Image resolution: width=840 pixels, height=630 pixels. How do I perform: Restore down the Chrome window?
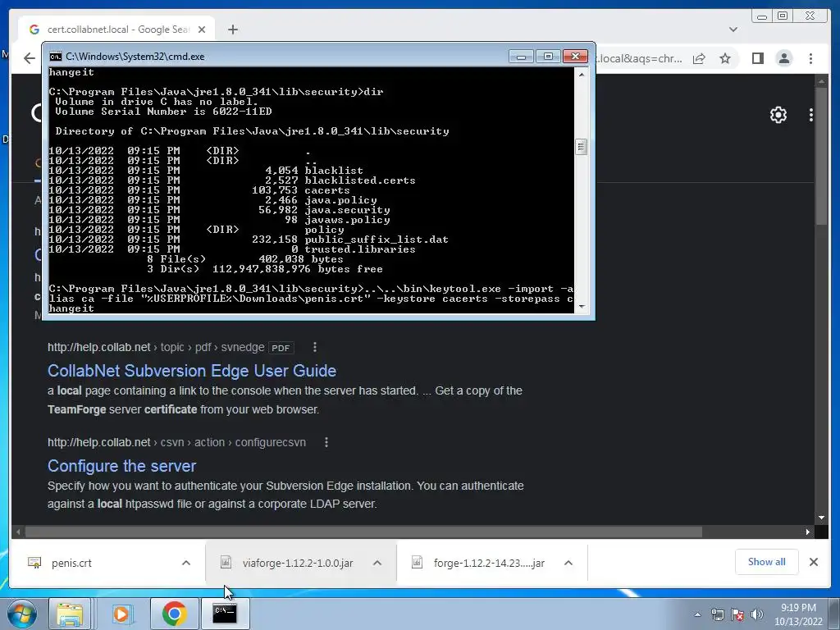pos(783,16)
